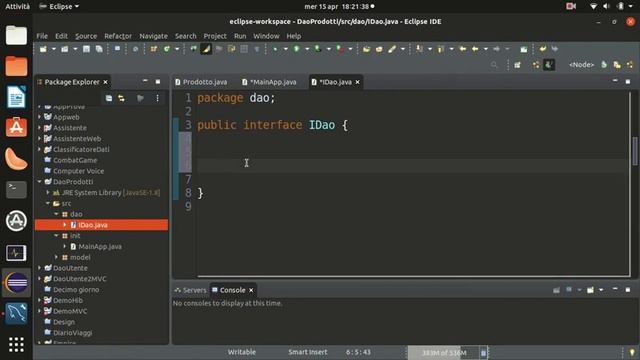The image size is (640, 360).
Task: Click the New Java Package icon
Action: pyautogui.click(x=153, y=49)
